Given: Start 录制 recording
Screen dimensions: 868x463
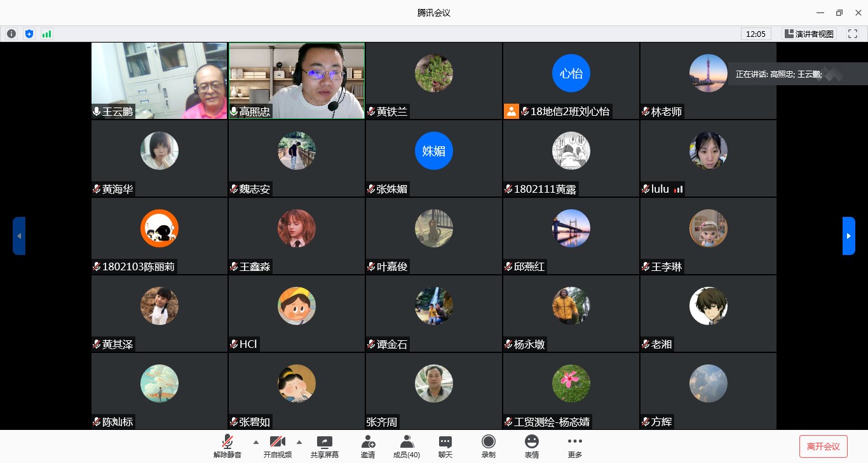Looking at the screenshot, I should (x=488, y=446).
